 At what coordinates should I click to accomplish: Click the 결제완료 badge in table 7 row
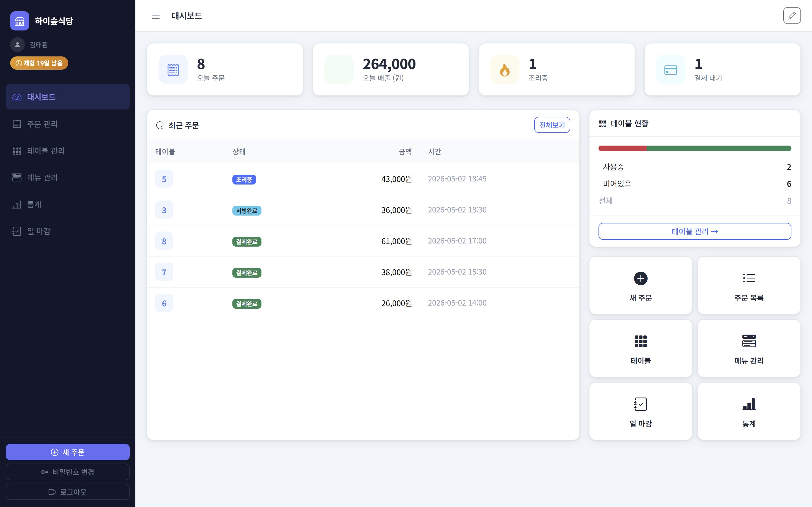click(x=247, y=273)
